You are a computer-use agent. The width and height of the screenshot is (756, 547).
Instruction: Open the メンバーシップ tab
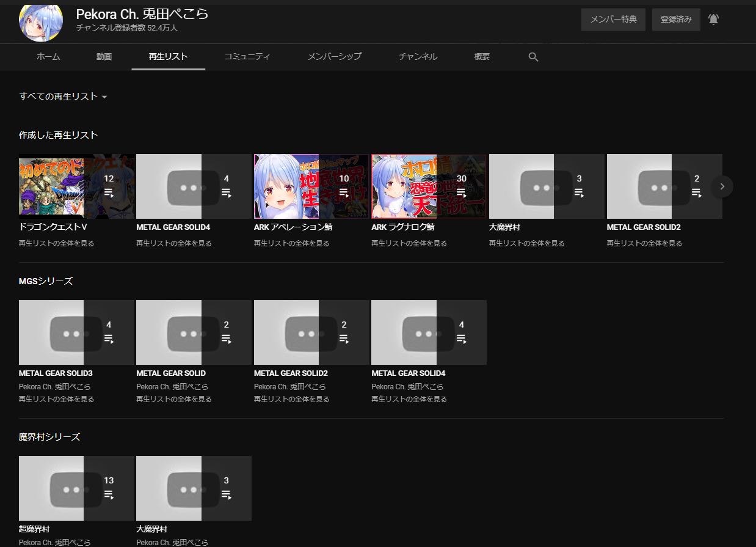[335, 56]
